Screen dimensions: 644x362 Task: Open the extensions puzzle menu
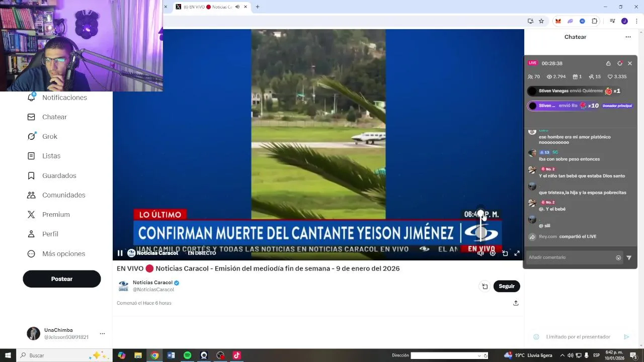pyautogui.click(x=595, y=21)
